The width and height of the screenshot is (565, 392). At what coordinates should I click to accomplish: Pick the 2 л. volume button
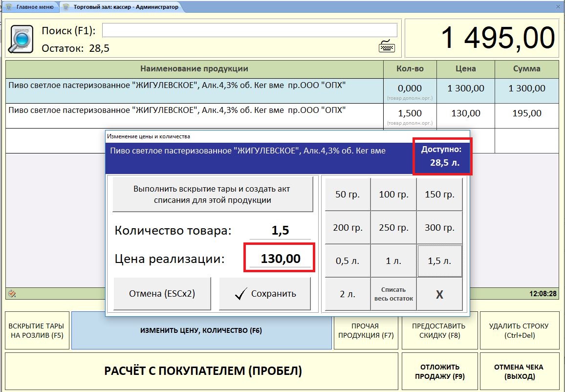click(347, 295)
